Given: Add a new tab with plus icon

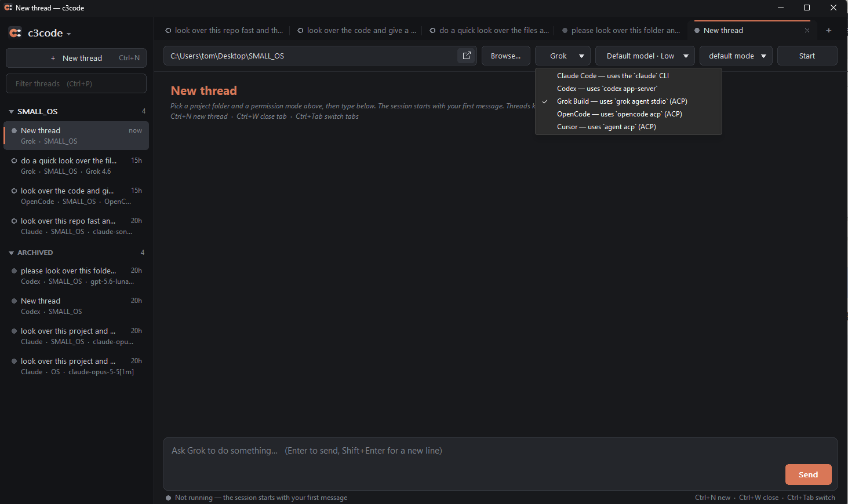Looking at the screenshot, I should [x=828, y=31].
